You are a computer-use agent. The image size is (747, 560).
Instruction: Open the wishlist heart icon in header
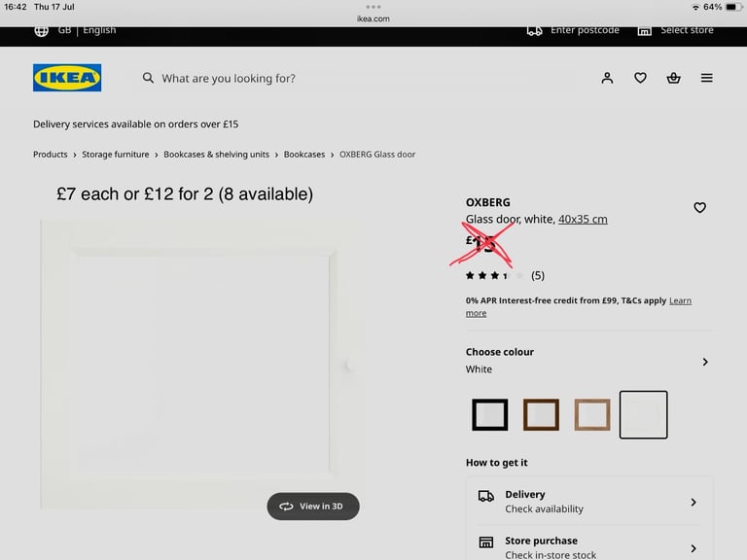pos(640,78)
